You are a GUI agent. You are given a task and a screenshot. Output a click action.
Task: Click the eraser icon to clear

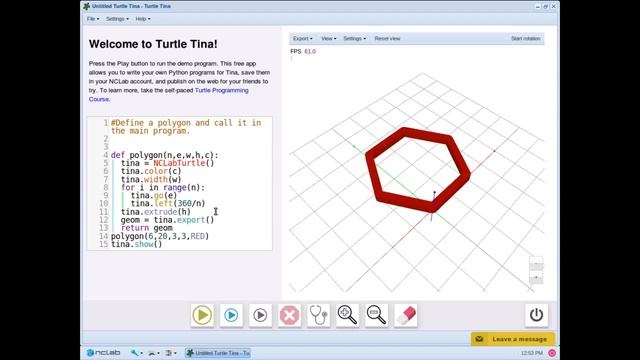406,315
